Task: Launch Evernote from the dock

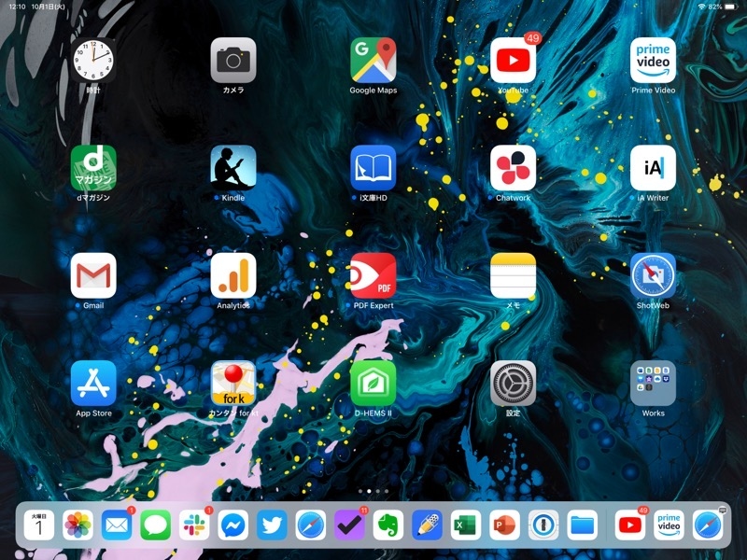Action: coord(388,525)
